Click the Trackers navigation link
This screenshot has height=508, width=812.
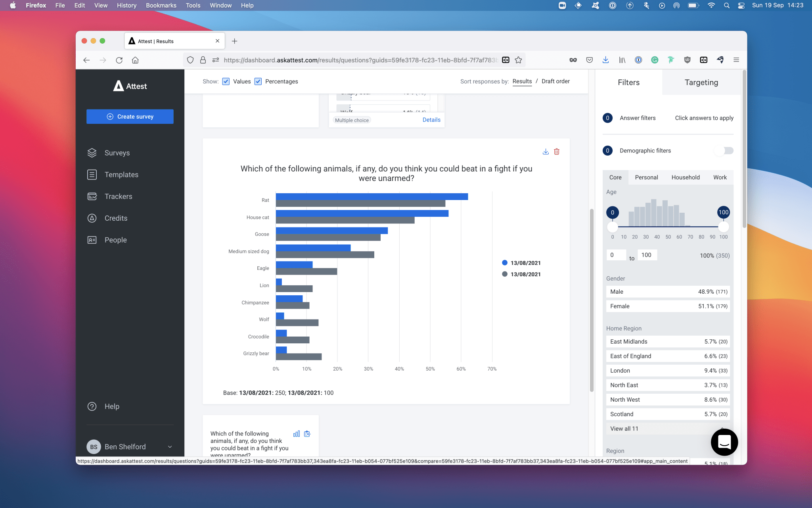point(119,196)
